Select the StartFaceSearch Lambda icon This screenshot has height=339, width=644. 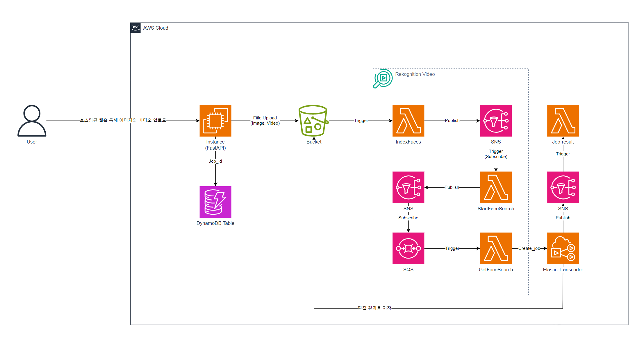pyautogui.click(x=496, y=187)
